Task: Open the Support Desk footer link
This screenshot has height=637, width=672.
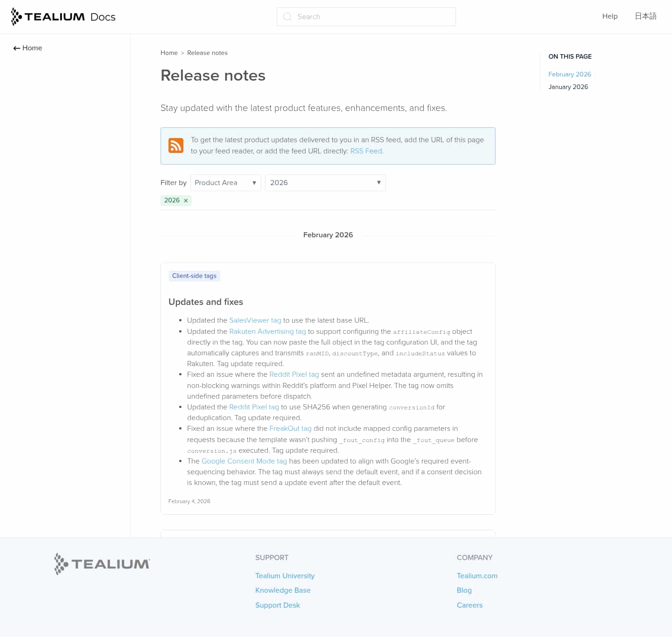Action: point(278,605)
